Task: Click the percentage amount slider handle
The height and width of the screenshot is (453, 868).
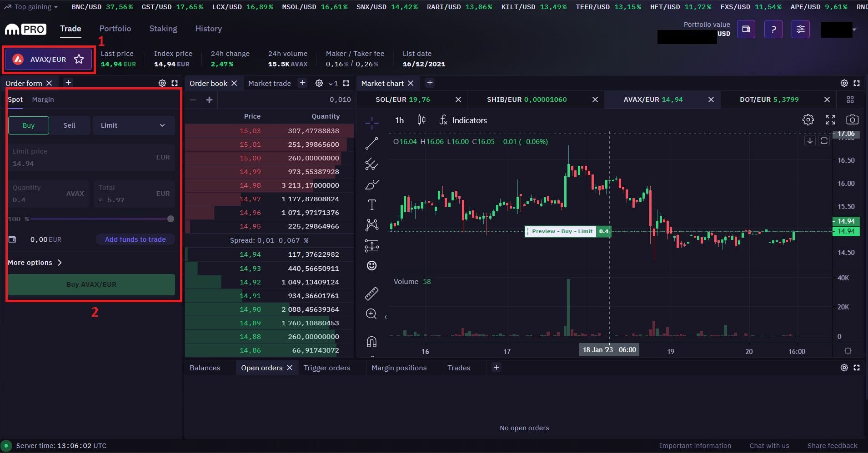Action: [171, 219]
